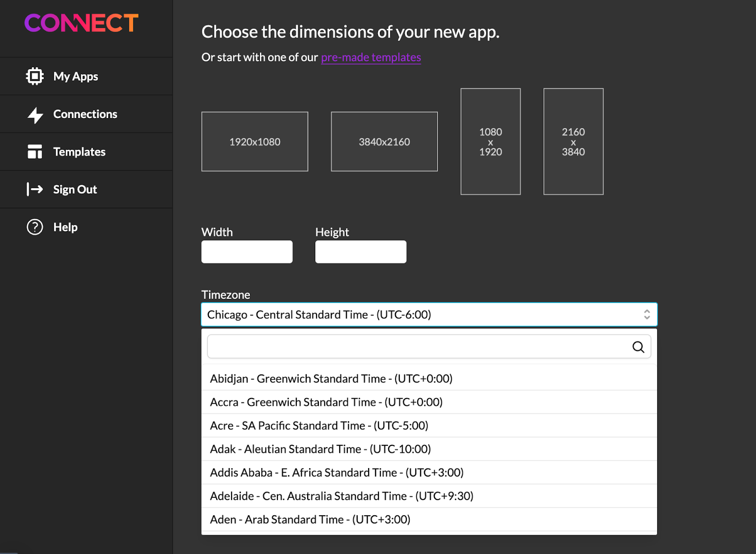Viewport: 756px width, 554px height.
Task: Click the Help question mark icon
Action: tap(34, 227)
